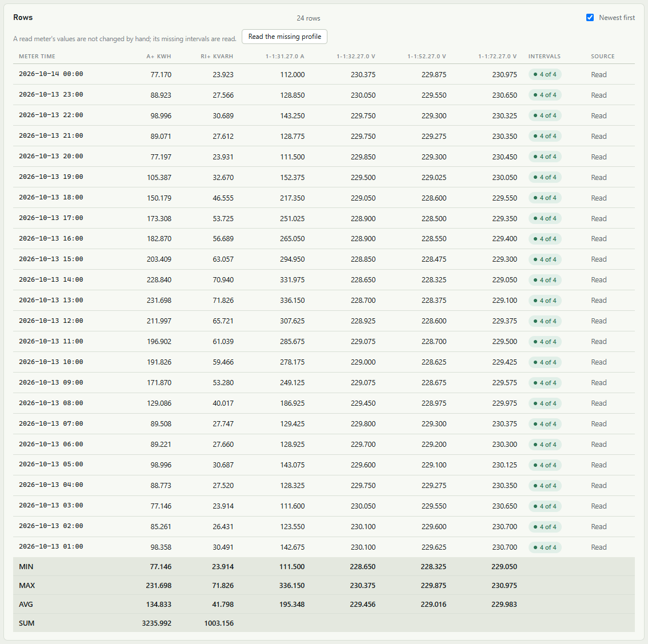Select the 2026-10-13 10:00 meter time cell
The width and height of the screenshot is (648, 644).
(51, 362)
